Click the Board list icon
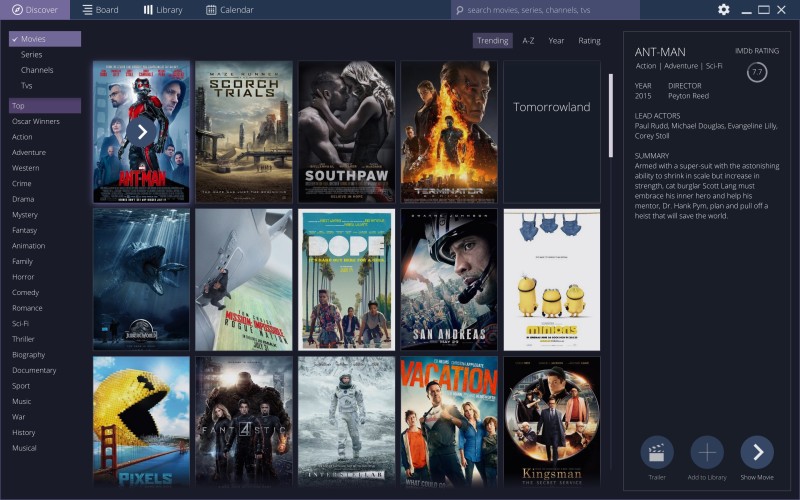This screenshot has height=500, width=800. pyautogui.click(x=88, y=10)
